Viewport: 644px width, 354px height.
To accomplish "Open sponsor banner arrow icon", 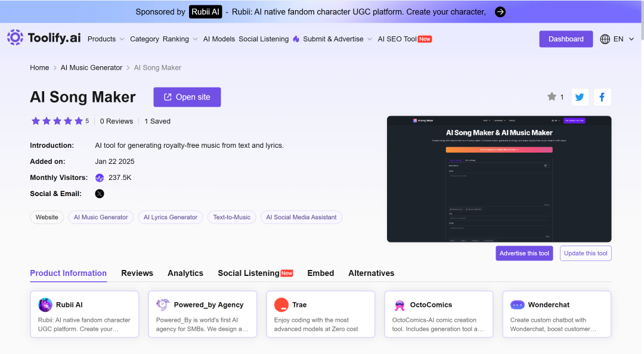I will (x=500, y=12).
